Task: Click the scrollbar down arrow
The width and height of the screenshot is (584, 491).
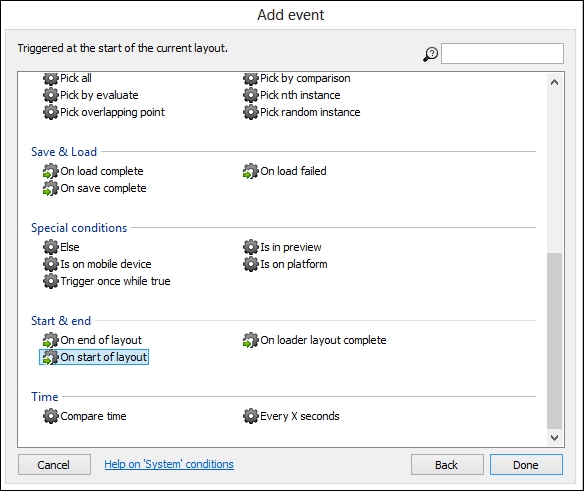Action: click(x=554, y=438)
